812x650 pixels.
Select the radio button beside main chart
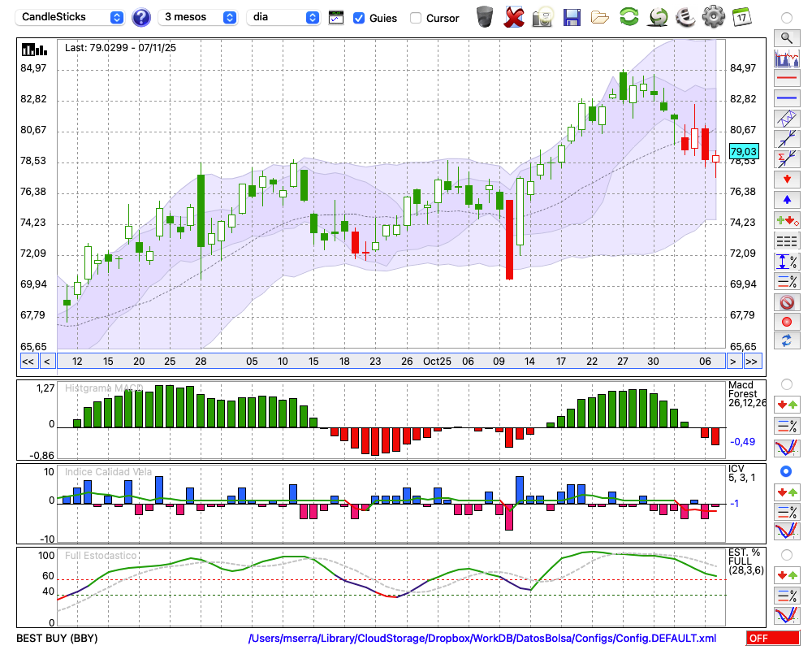click(787, 18)
